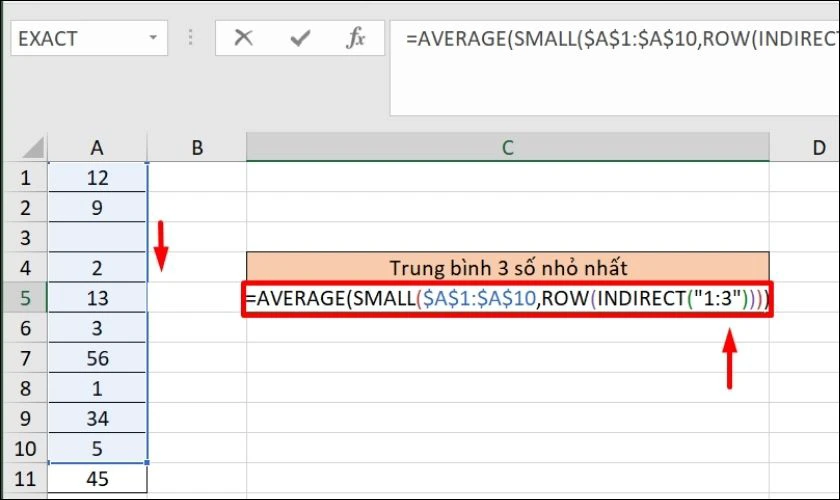This screenshot has height=500, width=840.
Task: Cancel formula entry with the X icon
Action: pyautogui.click(x=243, y=38)
